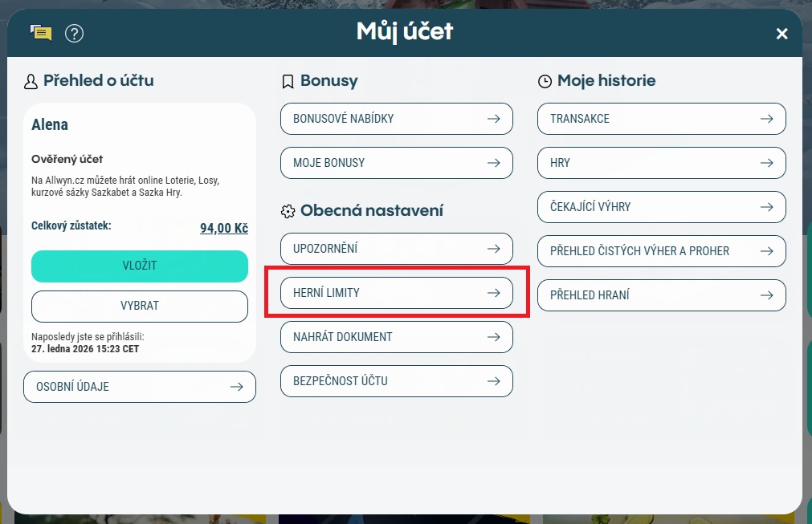Click the arrow icon on Bonusové nabídky
Viewport: 812px width, 524px height.
pyautogui.click(x=494, y=119)
